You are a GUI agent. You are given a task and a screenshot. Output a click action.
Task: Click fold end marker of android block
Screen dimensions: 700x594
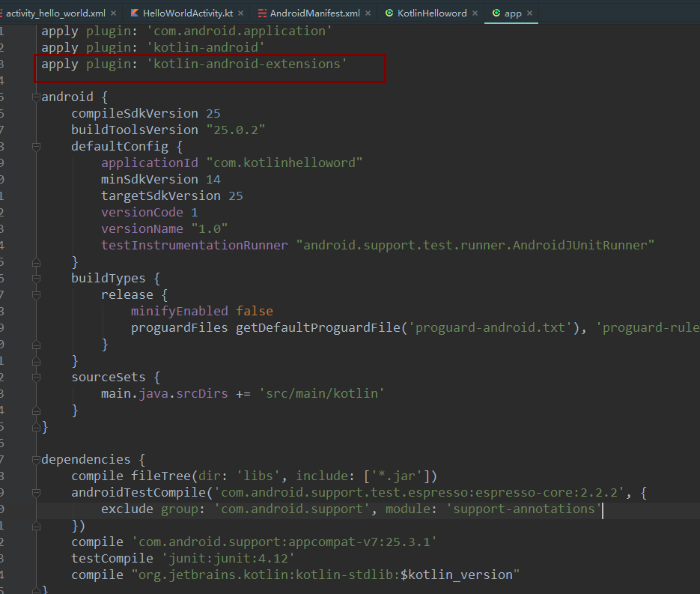(36, 428)
